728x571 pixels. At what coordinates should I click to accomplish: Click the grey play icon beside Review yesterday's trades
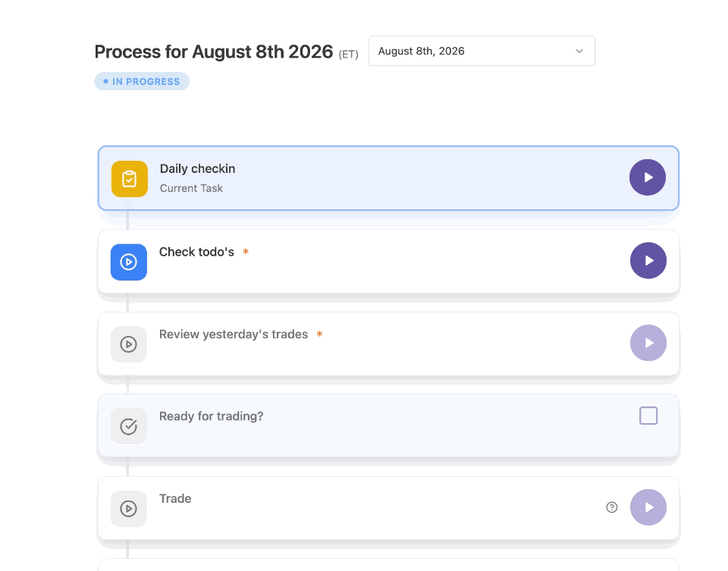click(129, 344)
